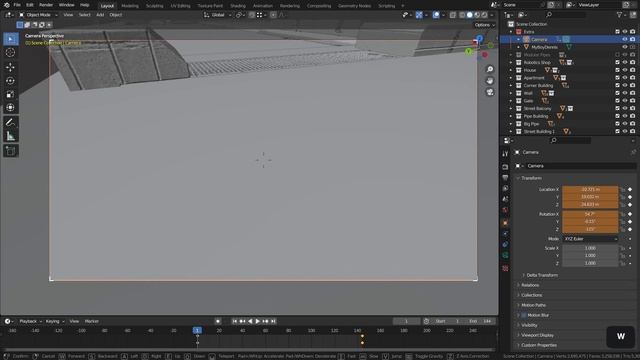Click the Scale X value field

tap(590, 248)
